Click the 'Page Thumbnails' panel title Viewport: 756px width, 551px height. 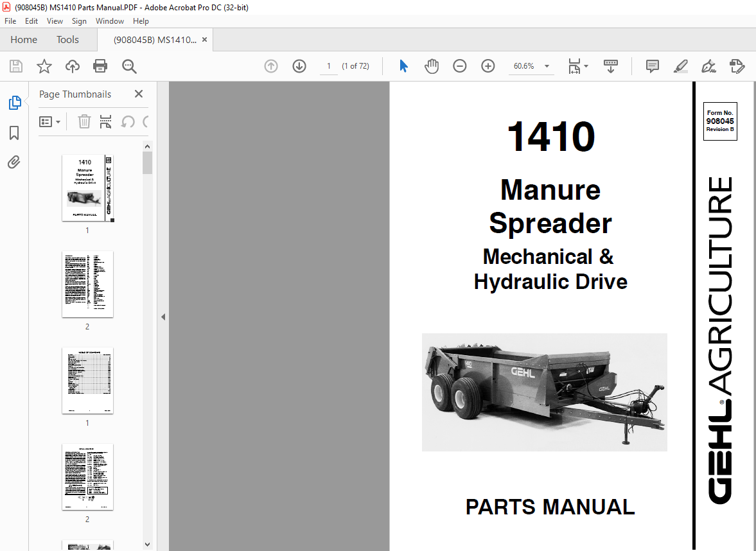tap(75, 94)
